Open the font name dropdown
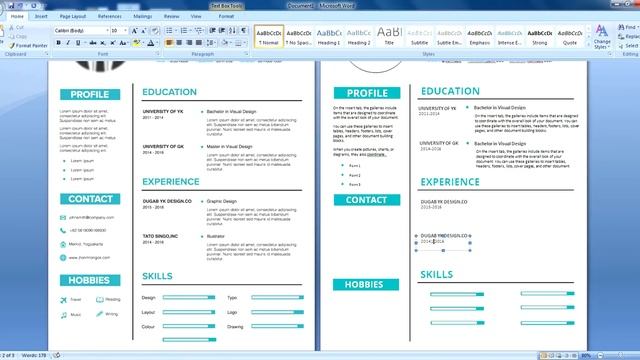Image resolution: width=640 pixels, height=360 pixels. 107,31
